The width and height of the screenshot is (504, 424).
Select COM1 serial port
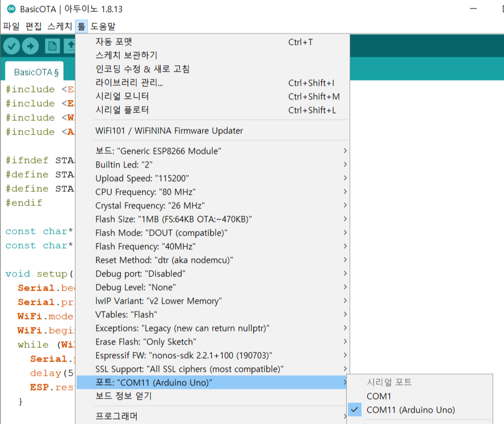click(419, 396)
